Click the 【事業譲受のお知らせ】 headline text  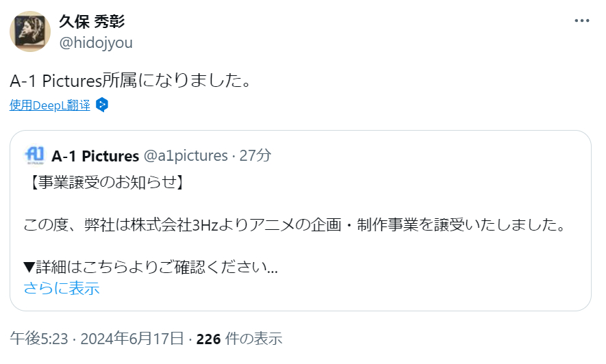pos(103,183)
